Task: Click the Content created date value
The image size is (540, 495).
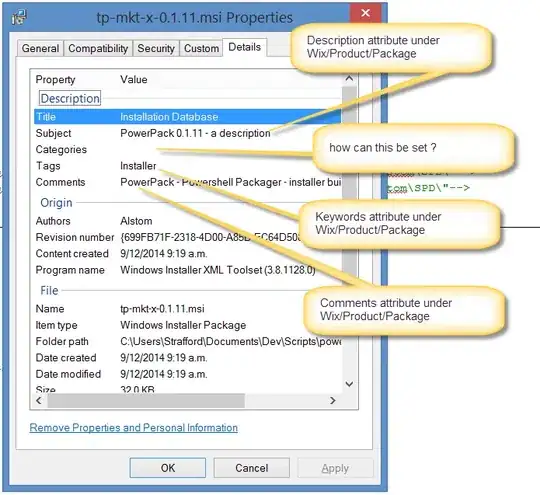Action: [164, 254]
